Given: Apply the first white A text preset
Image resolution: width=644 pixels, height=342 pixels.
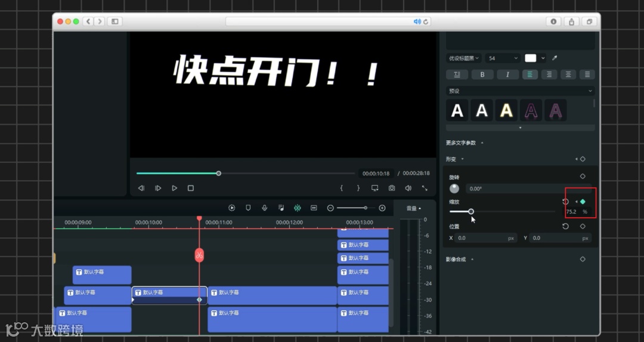Looking at the screenshot, I should [457, 110].
